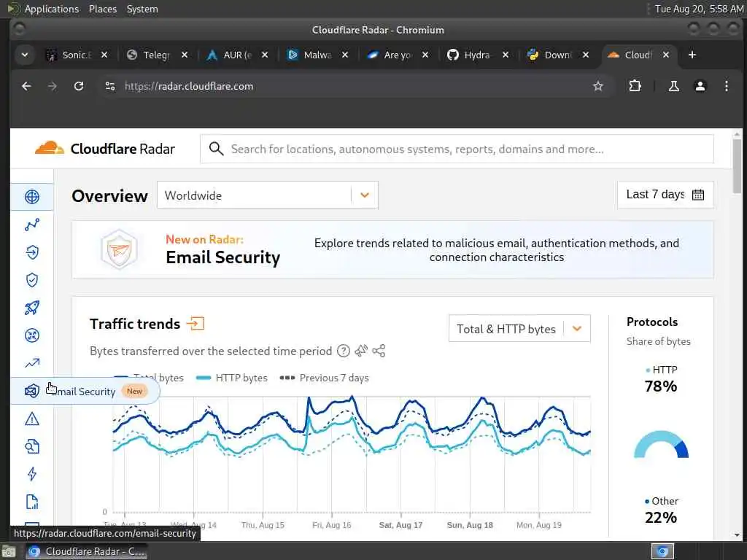Click the address bar URL
This screenshot has height=560, width=747.
tap(189, 86)
